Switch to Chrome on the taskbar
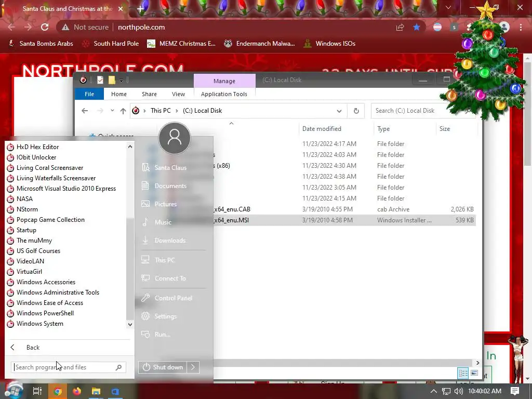532x399 pixels. pyautogui.click(x=58, y=391)
